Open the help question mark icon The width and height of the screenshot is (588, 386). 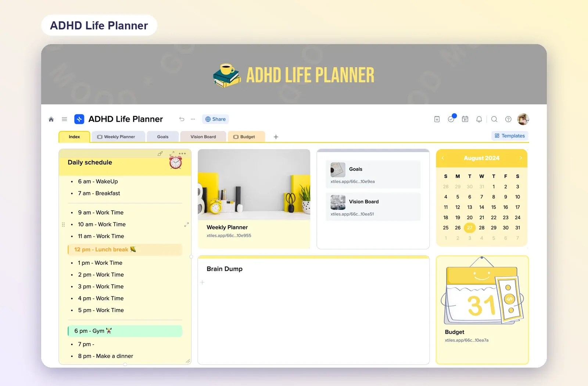(x=508, y=119)
